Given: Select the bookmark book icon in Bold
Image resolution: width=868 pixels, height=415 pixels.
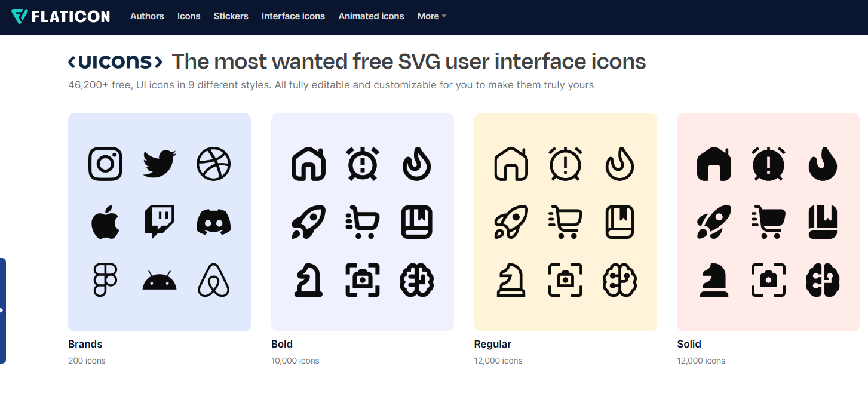Looking at the screenshot, I should point(416,222).
